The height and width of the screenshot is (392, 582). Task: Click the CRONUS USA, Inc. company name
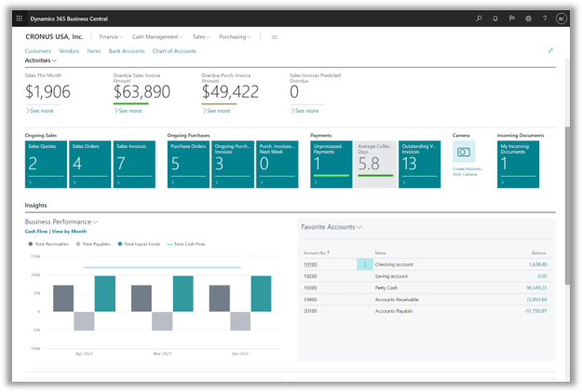point(54,36)
